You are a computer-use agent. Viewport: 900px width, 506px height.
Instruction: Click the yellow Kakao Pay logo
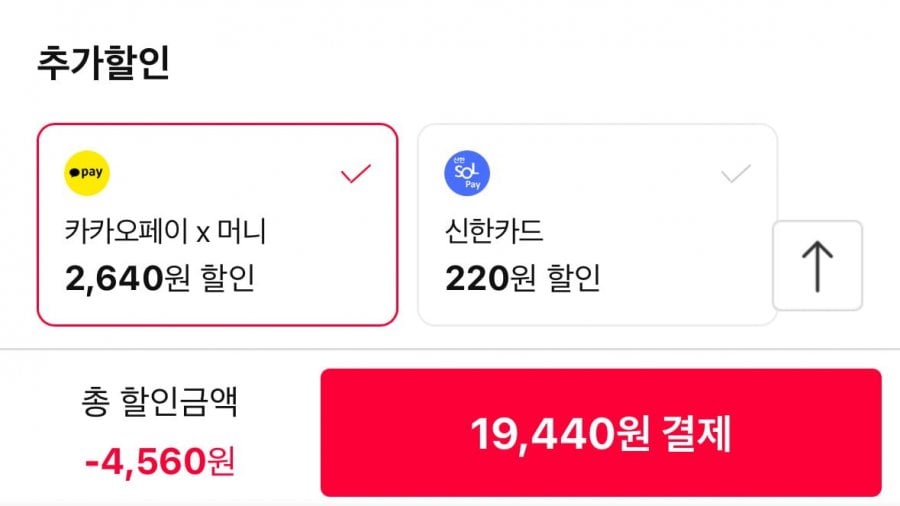87,173
